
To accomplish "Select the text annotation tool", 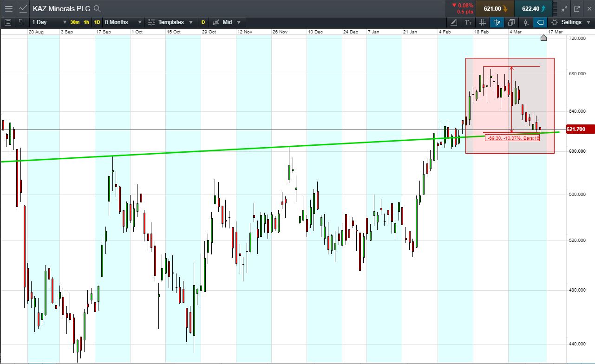I will pos(468,22).
